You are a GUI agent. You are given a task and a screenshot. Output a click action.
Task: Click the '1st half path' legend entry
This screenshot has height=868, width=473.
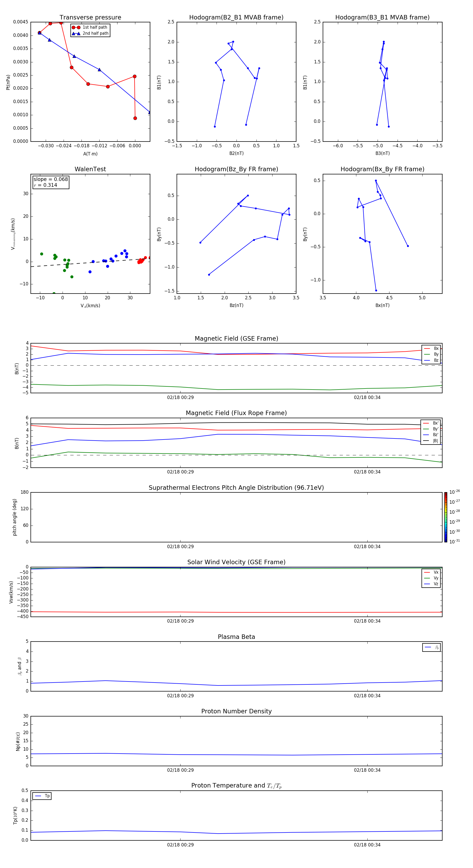click(x=90, y=27)
